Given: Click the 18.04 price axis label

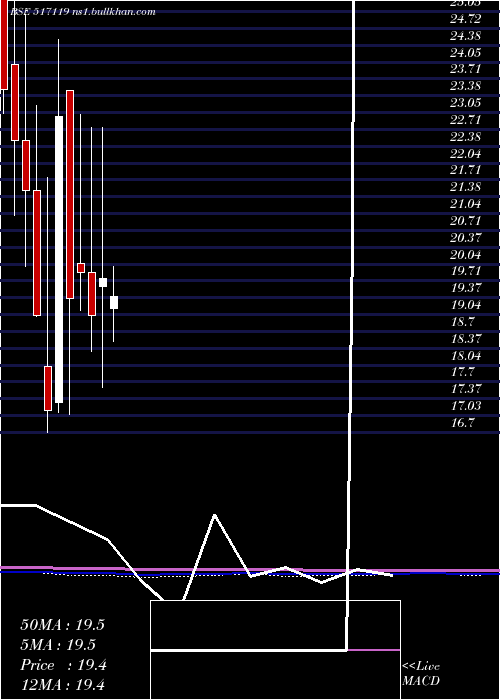Looking at the screenshot, I should (x=466, y=356).
